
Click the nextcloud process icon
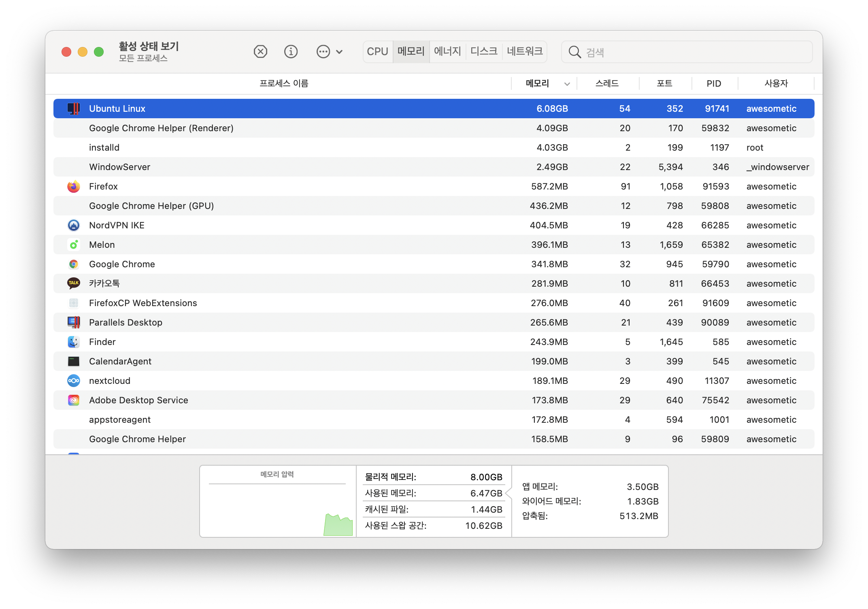[74, 381]
